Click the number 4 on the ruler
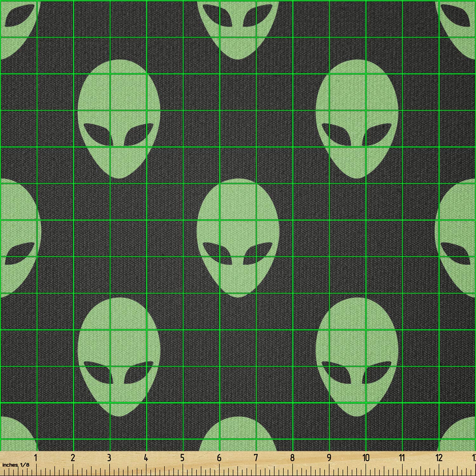Viewport: 476px width, 476px height. [x=146, y=458]
